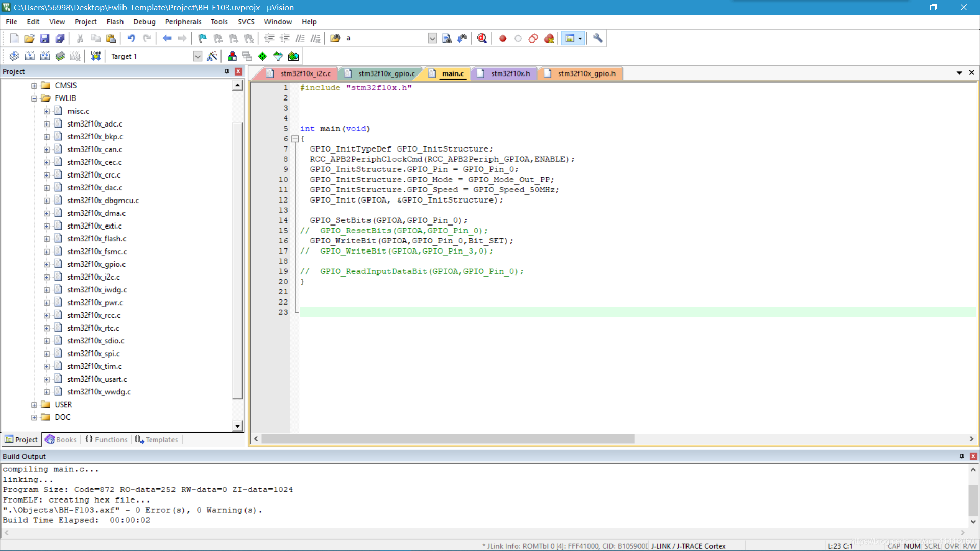The image size is (980, 551).
Task: Expand the misc.c file node
Action: click(47, 111)
